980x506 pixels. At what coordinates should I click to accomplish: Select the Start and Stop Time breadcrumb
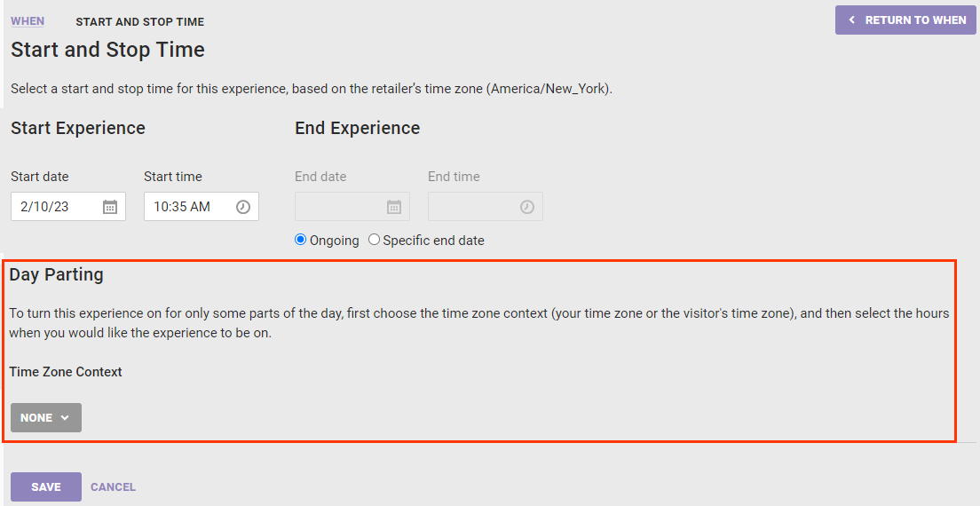(139, 21)
